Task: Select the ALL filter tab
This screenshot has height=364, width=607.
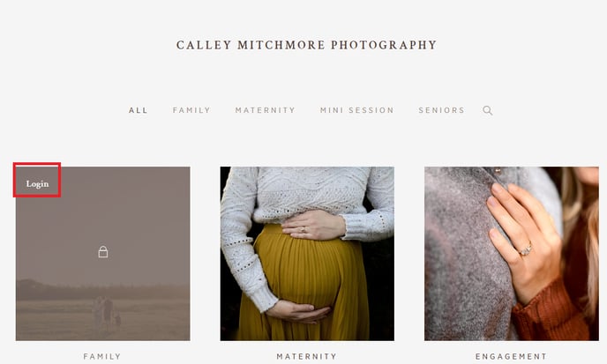Action: 139,110
